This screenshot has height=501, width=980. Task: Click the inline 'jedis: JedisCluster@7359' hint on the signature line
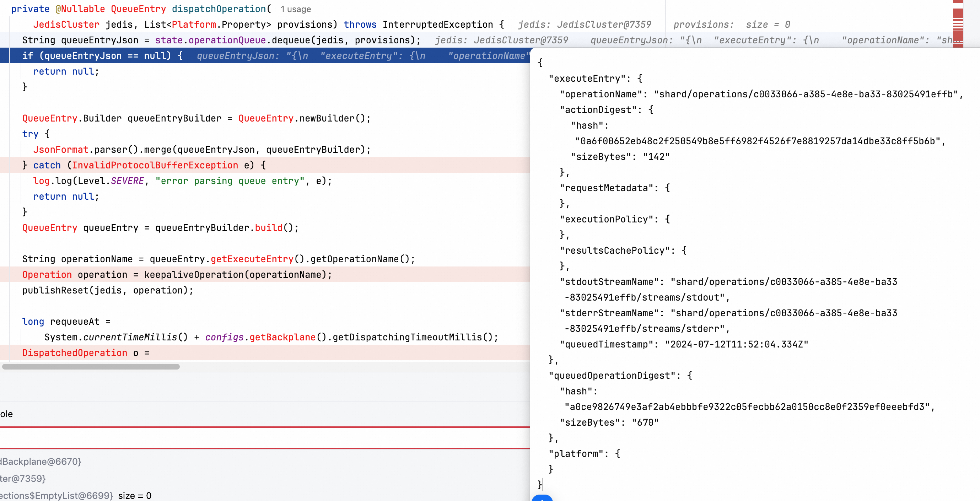tap(585, 25)
